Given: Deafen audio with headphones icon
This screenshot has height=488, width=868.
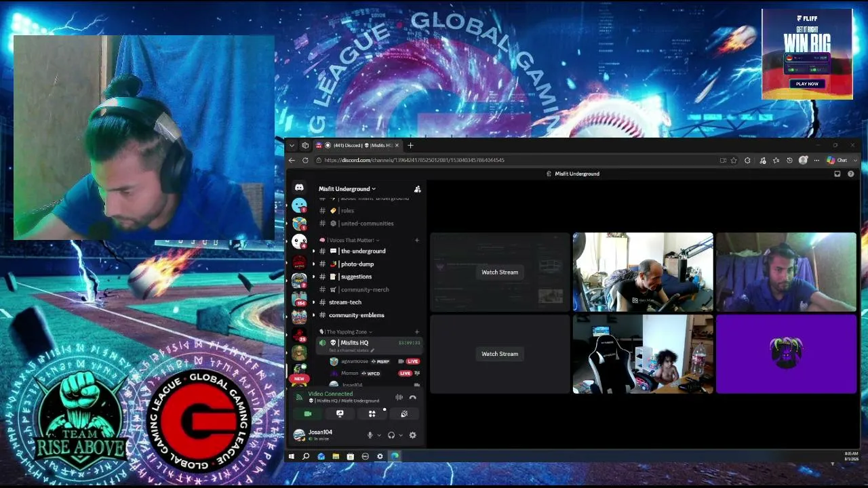Looking at the screenshot, I should click(391, 435).
